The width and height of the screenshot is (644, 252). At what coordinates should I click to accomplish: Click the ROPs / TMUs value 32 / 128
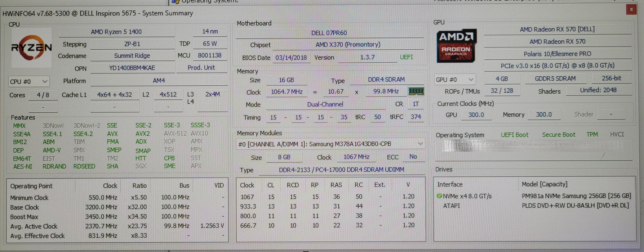(502, 91)
